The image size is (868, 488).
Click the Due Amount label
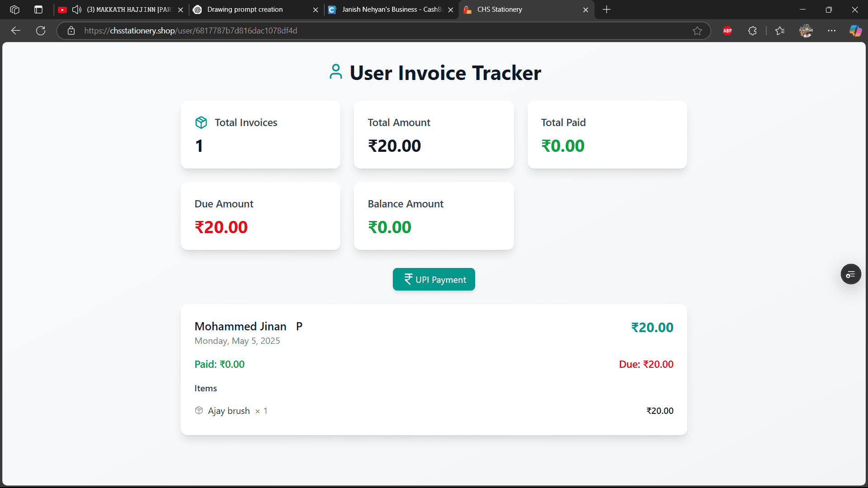point(224,204)
